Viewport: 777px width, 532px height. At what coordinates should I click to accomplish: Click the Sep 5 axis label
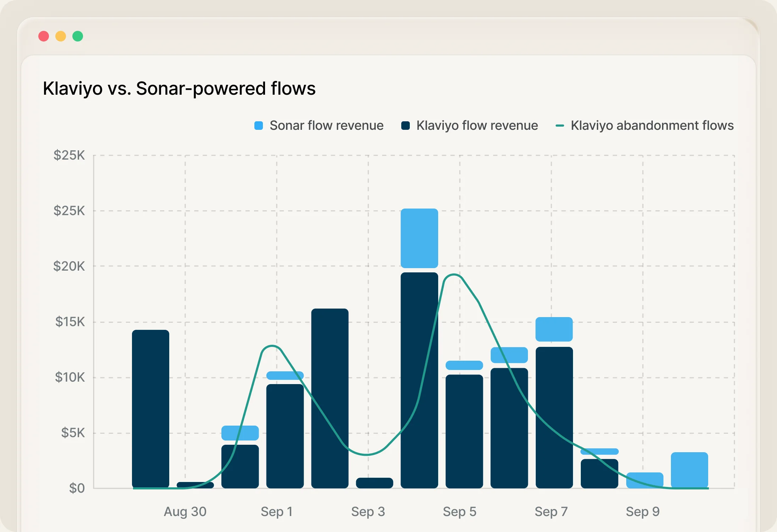[460, 512]
